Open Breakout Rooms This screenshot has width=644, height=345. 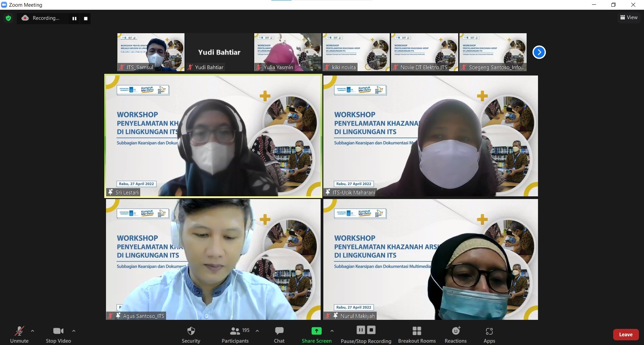point(417,335)
